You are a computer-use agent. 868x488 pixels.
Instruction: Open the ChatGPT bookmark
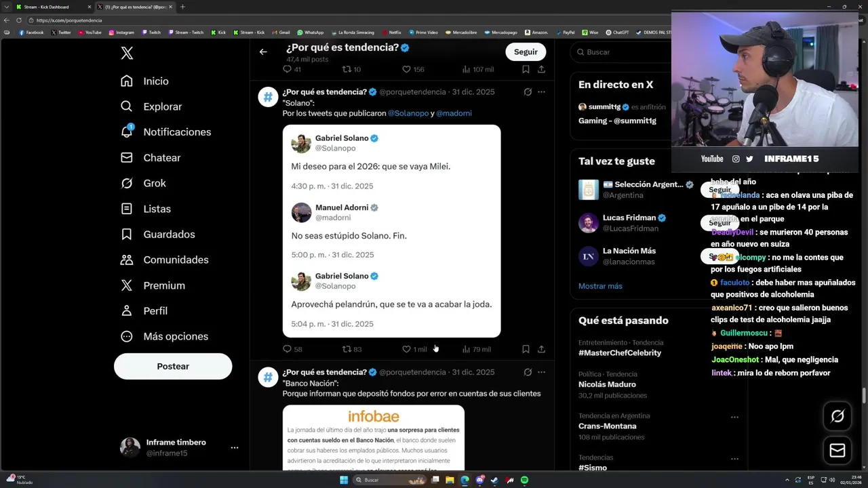(x=617, y=32)
